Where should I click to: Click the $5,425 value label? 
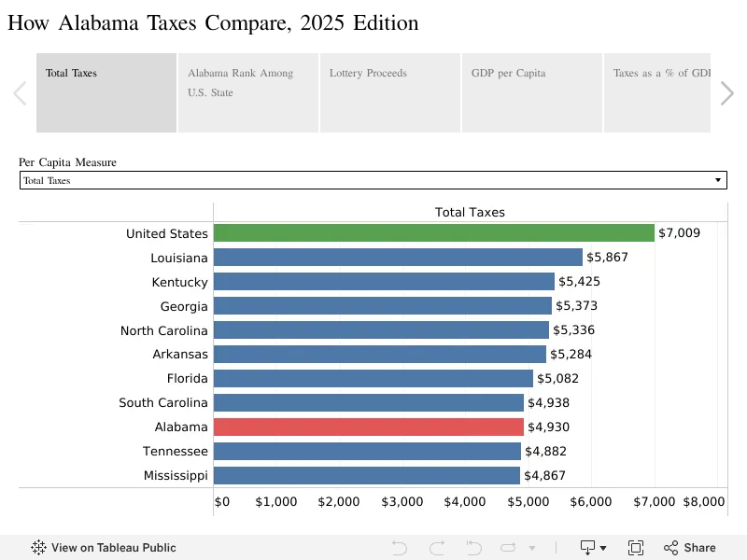click(579, 282)
